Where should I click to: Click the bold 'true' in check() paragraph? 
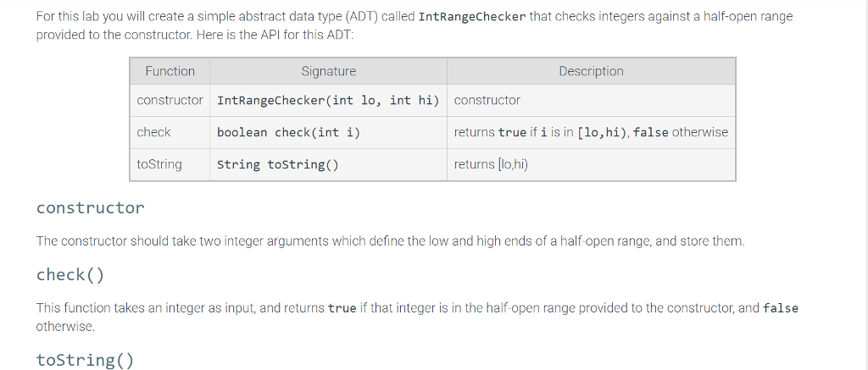pos(342,308)
